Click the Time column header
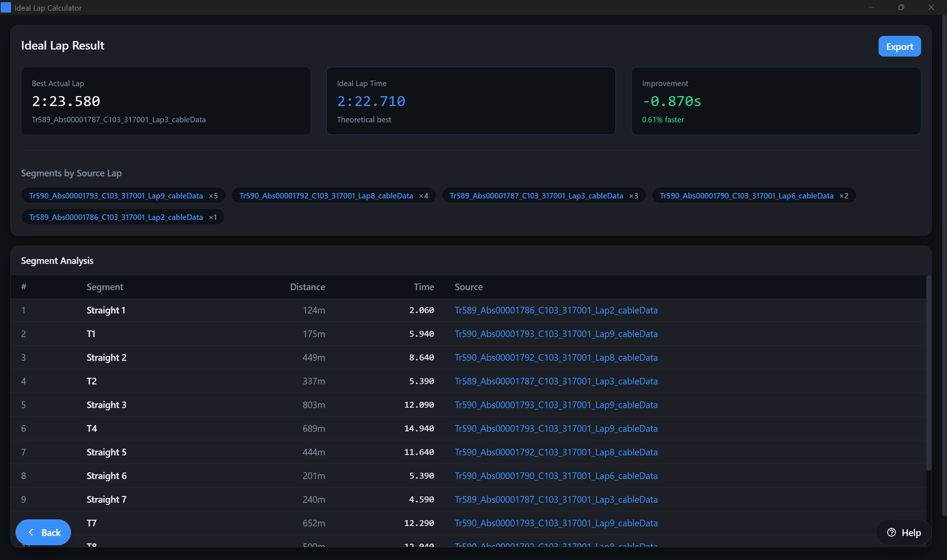Viewport: 947px width, 560px height. point(424,287)
